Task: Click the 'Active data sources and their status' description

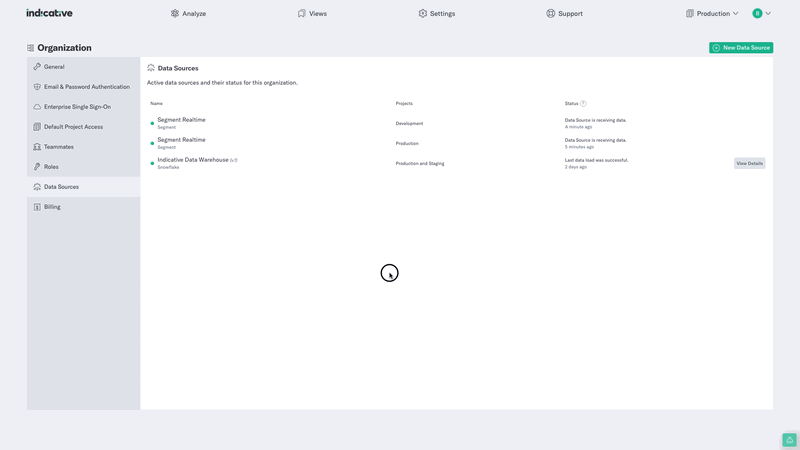Action: [x=222, y=83]
